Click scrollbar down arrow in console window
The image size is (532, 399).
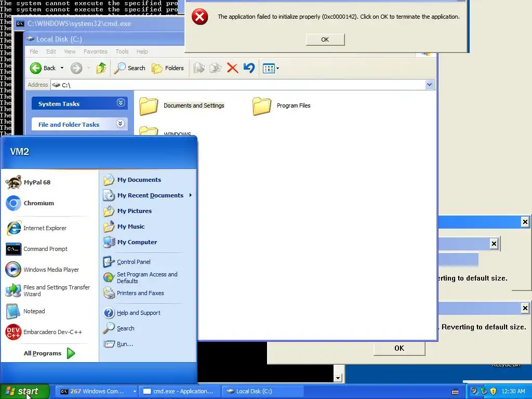[338, 378]
